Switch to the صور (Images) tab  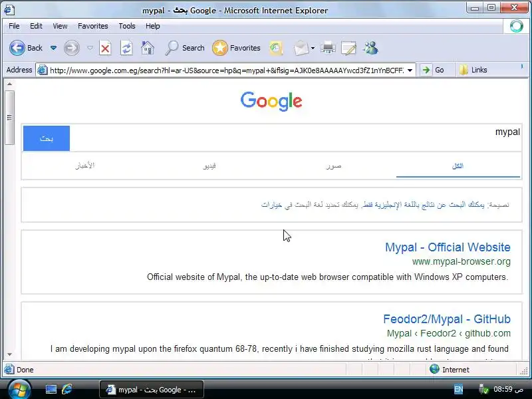pyautogui.click(x=334, y=166)
